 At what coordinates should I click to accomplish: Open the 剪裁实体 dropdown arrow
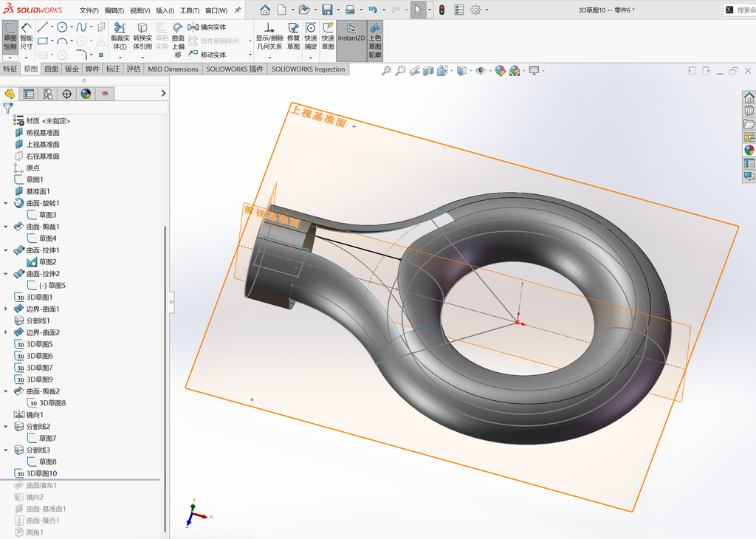click(120, 58)
